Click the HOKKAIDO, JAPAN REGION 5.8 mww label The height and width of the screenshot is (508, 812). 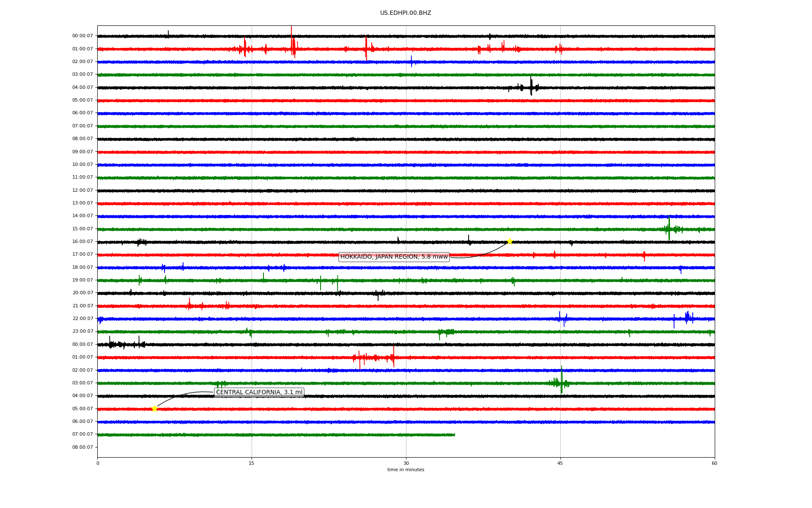pos(394,257)
